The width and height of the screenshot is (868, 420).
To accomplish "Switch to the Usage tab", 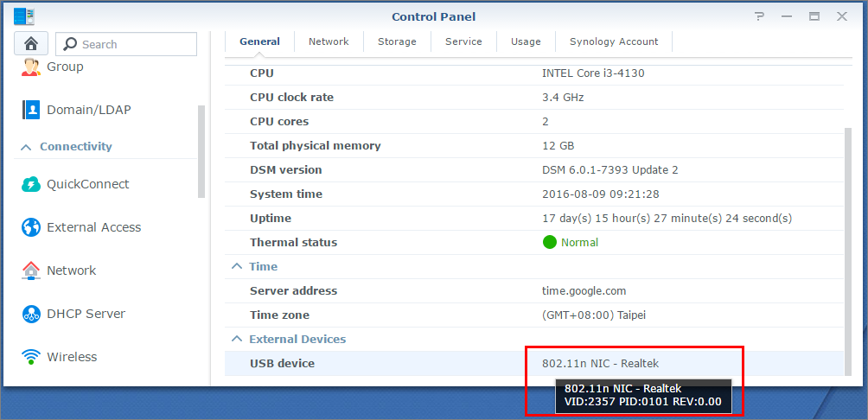I will [526, 41].
